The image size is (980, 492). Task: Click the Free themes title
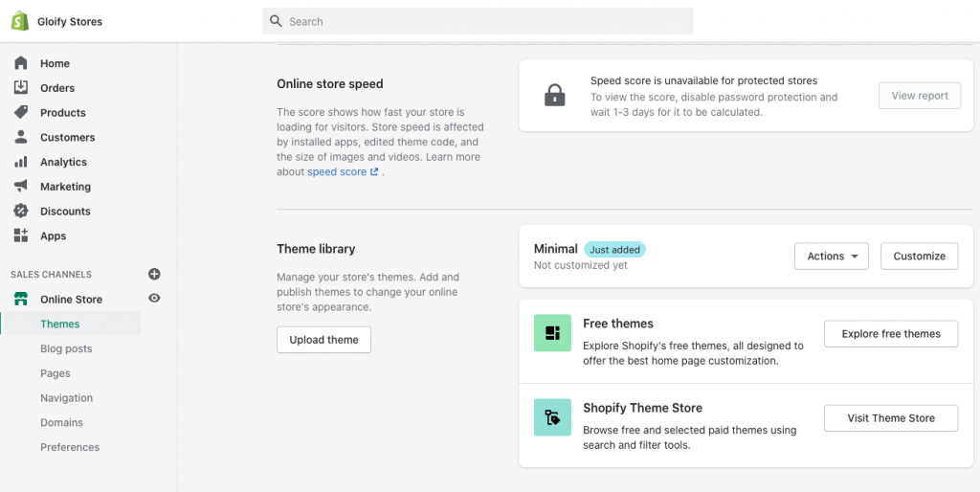click(618, 324)
